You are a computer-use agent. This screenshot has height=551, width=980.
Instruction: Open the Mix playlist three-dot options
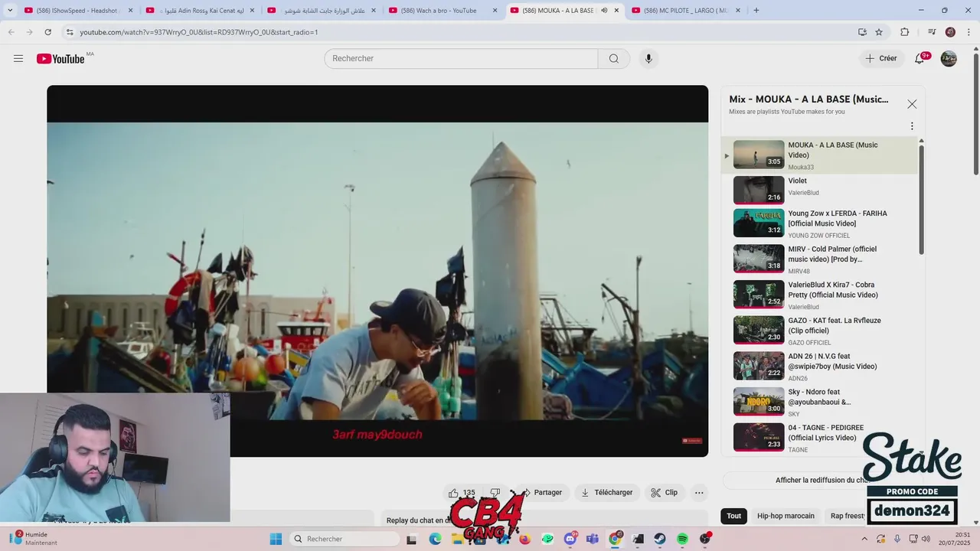click(912, 126)
